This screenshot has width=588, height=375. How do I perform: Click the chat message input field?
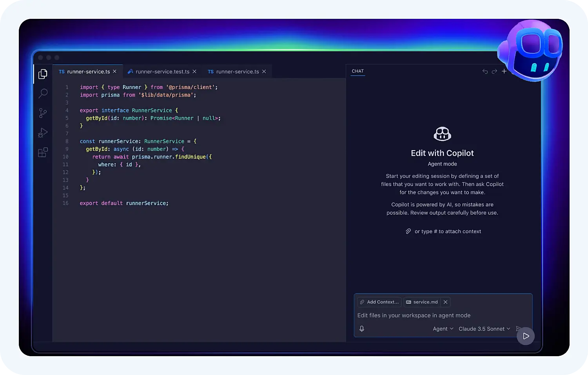point(431,315)
